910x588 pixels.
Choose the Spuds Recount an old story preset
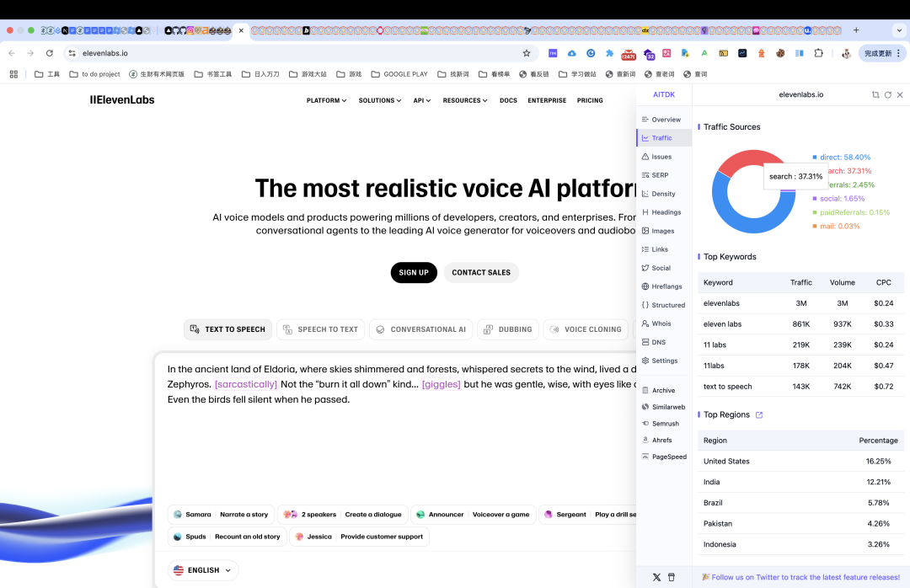(227, 537)
